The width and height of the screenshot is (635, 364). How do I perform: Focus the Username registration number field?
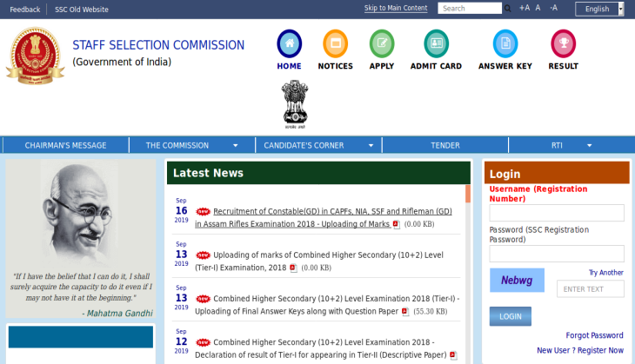557,213
